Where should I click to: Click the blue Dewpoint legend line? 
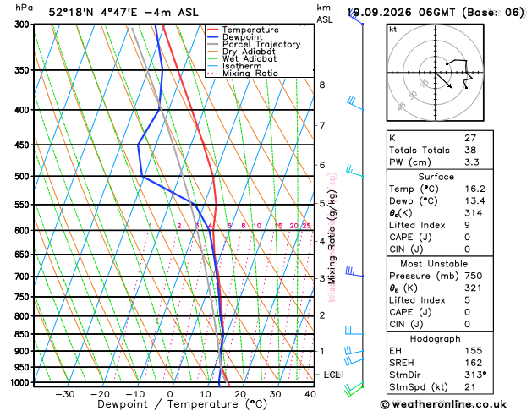point(213,36)
